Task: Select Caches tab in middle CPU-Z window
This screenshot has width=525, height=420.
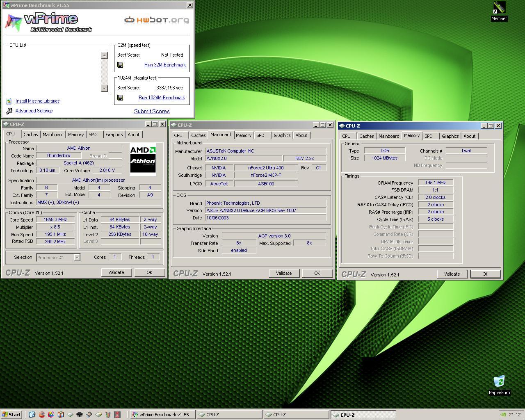Action: click(198, 135)
